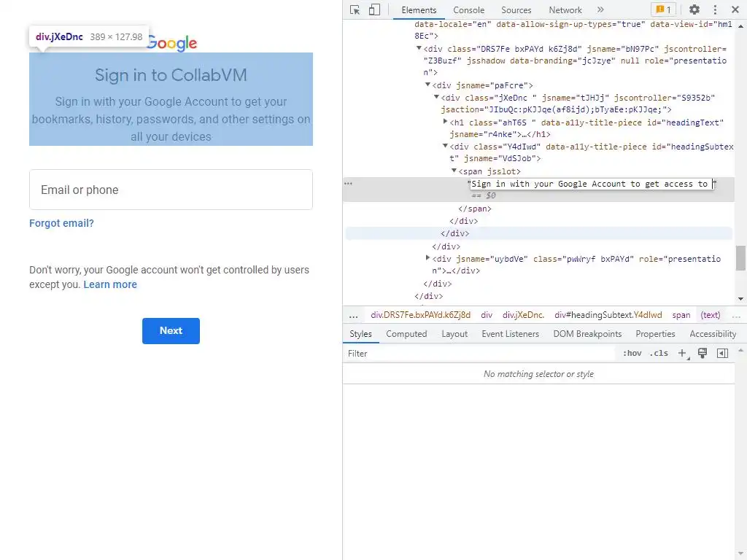Select the Styles pane tab
Viewport: 747px width, 560px height.
[x=360, y=334]
